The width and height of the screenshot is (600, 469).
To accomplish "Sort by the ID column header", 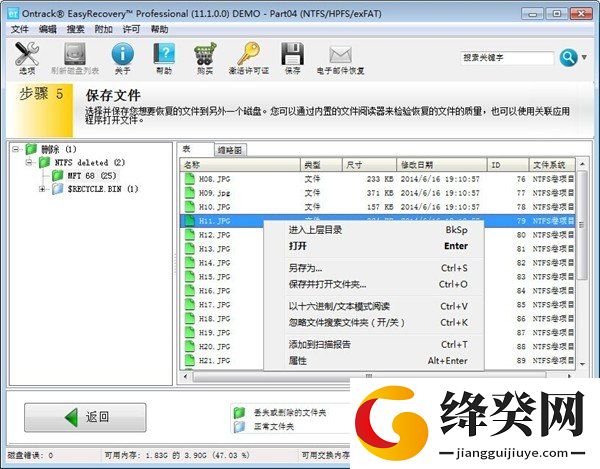I will tap(508, 165).
